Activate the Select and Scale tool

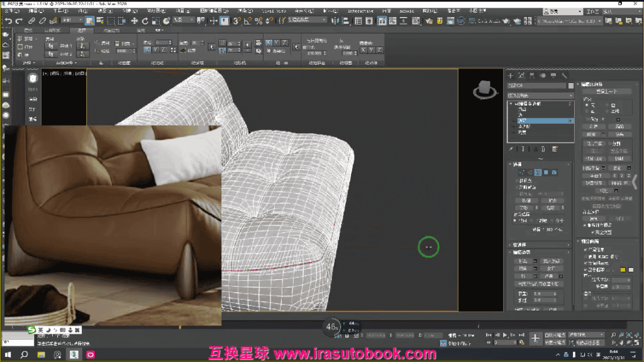click(x=156, y=21)
